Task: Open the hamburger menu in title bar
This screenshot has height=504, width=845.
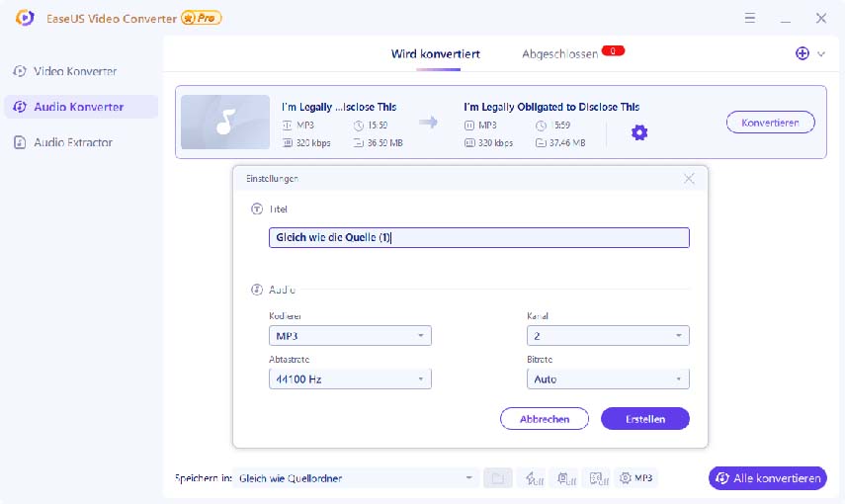Action: (750, 18)
